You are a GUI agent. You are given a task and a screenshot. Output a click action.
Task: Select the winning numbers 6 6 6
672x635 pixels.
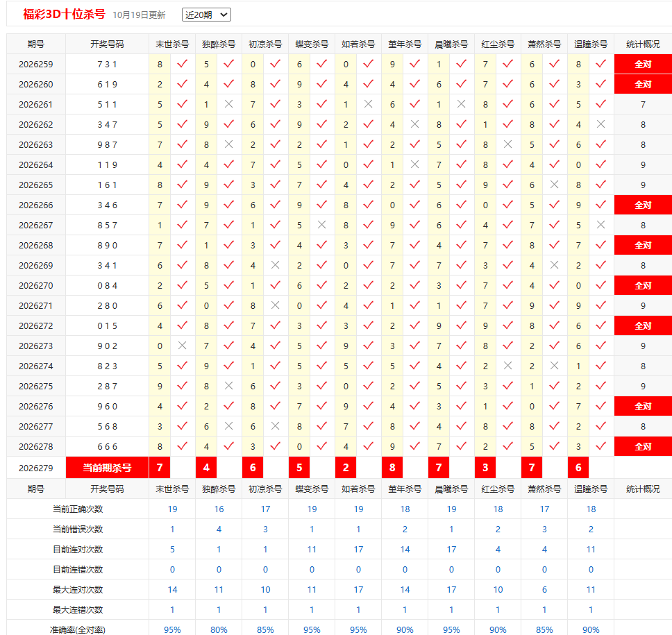(107, 446)
